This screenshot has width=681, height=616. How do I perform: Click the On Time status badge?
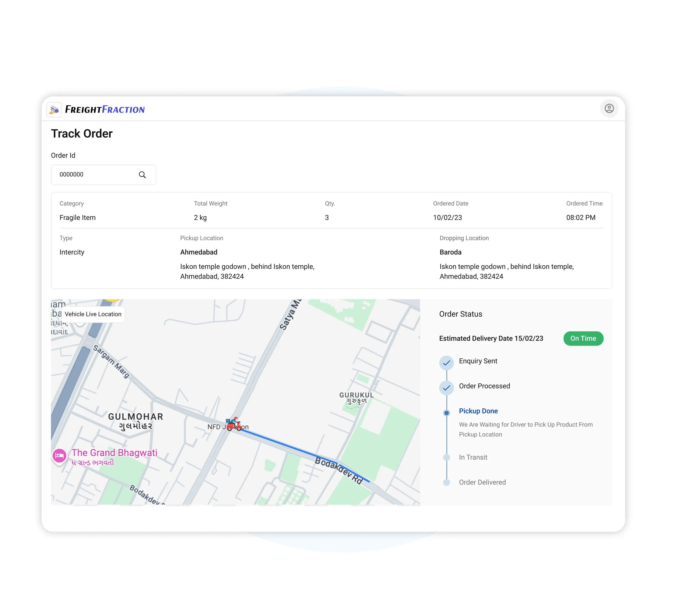[583, 338]
